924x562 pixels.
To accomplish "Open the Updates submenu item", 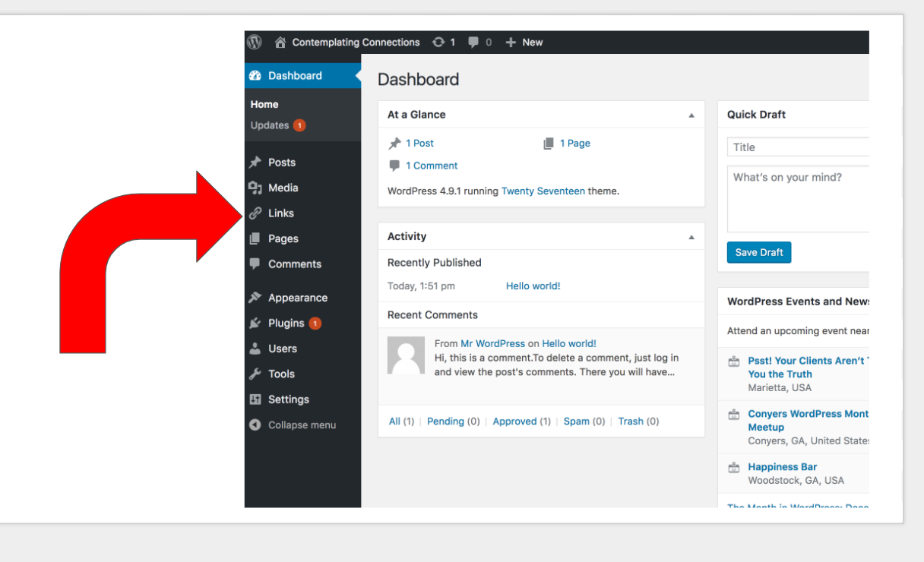I will tap(270, 125).
